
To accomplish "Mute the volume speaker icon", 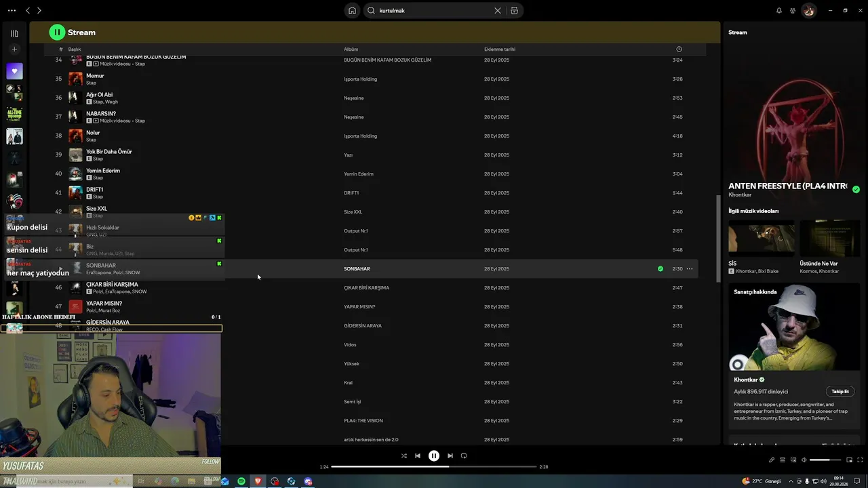I will pos(804,460).
